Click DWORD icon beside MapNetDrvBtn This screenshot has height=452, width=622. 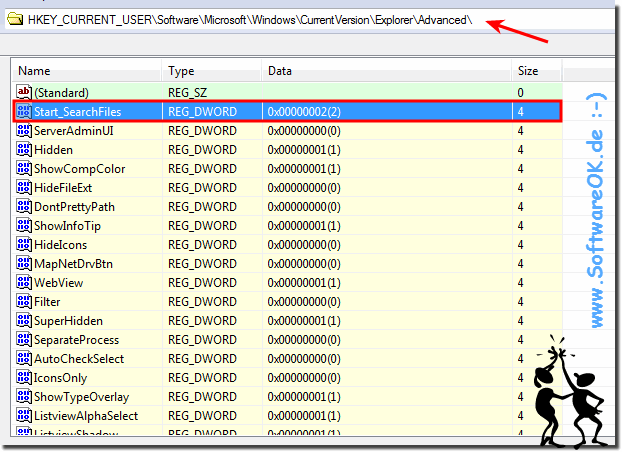[24, 264]
